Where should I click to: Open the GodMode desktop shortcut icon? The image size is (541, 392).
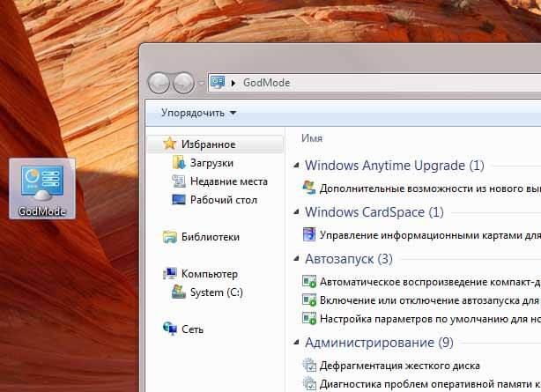click(x=42, y=188)
